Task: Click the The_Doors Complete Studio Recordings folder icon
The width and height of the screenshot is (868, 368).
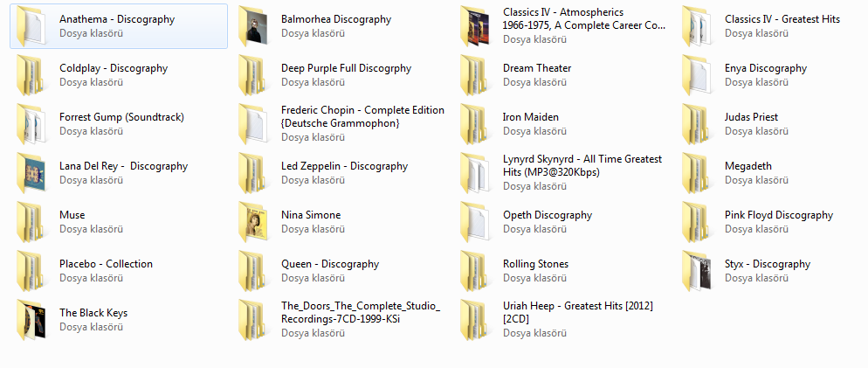Action: (x=254, y=320)
